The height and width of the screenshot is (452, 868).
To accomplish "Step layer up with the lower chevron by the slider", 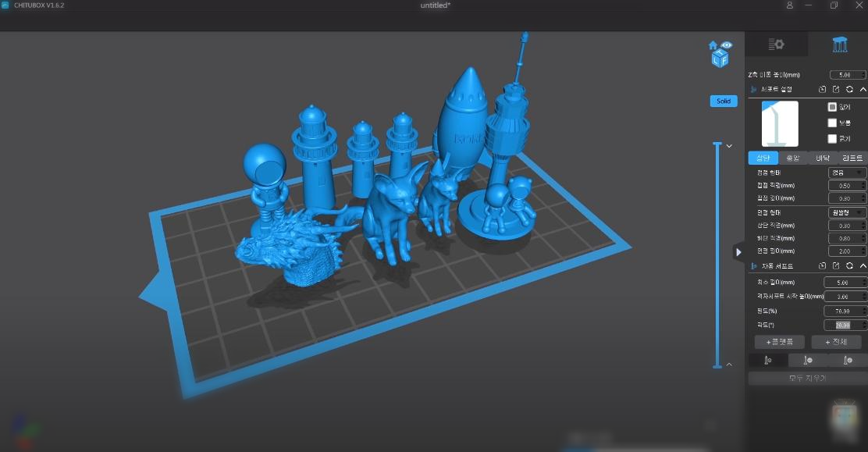I will coord(729,365).
